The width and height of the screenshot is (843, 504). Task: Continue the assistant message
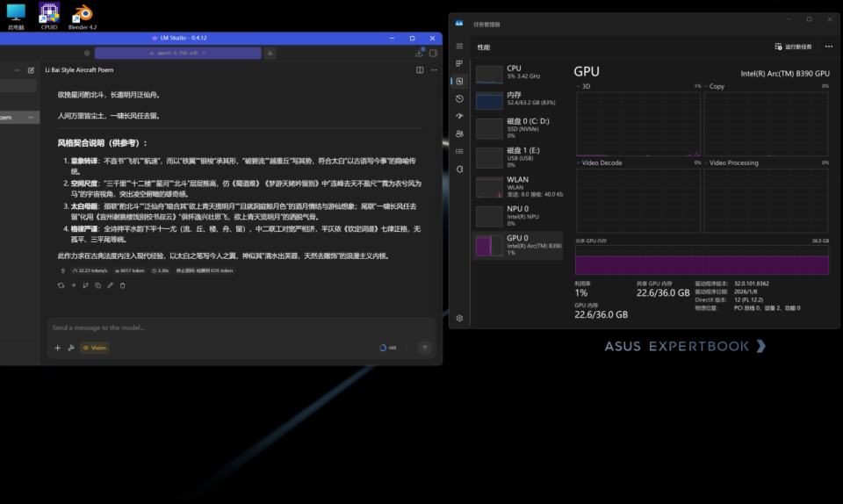73,285
